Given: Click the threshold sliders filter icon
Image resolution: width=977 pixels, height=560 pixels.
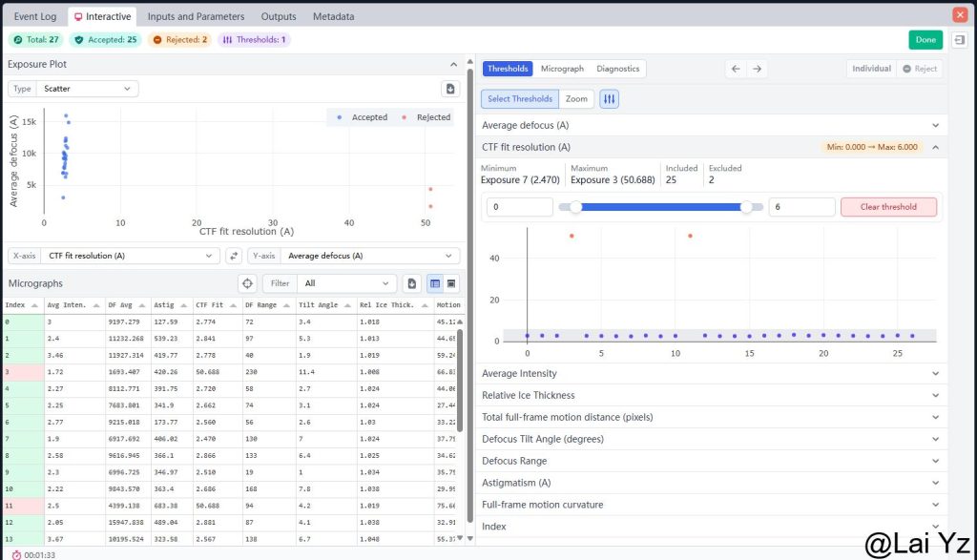Looking at the screenshot, I should pyautogui.click(x=609, y=98).
